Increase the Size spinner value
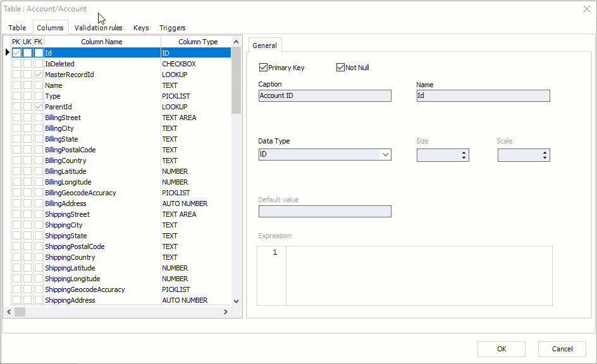597x364 pixels. click(464, 152)
